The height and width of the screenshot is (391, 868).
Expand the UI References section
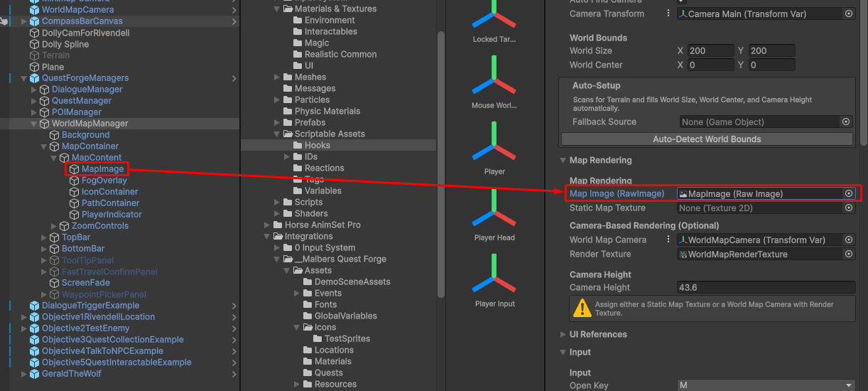563,335
